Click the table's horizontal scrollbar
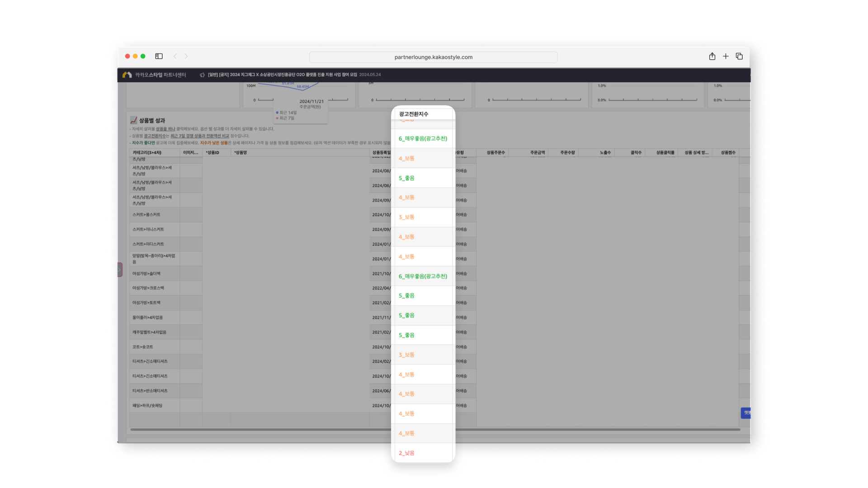Viewport: 868px width, 488px height. click(435, 429)
